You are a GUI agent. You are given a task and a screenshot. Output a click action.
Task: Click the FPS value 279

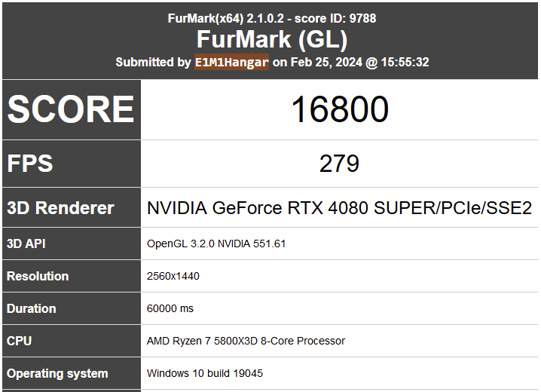click(x=339, y=164)
